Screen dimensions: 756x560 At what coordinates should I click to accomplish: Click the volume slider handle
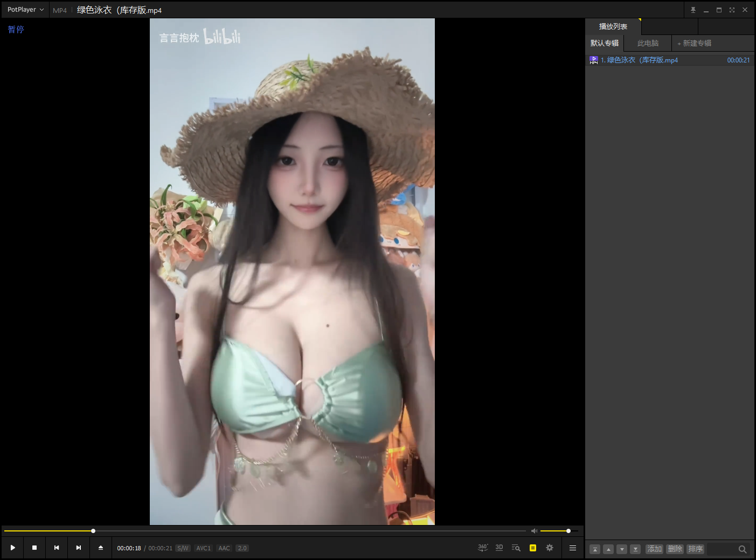tap(568, 531)
